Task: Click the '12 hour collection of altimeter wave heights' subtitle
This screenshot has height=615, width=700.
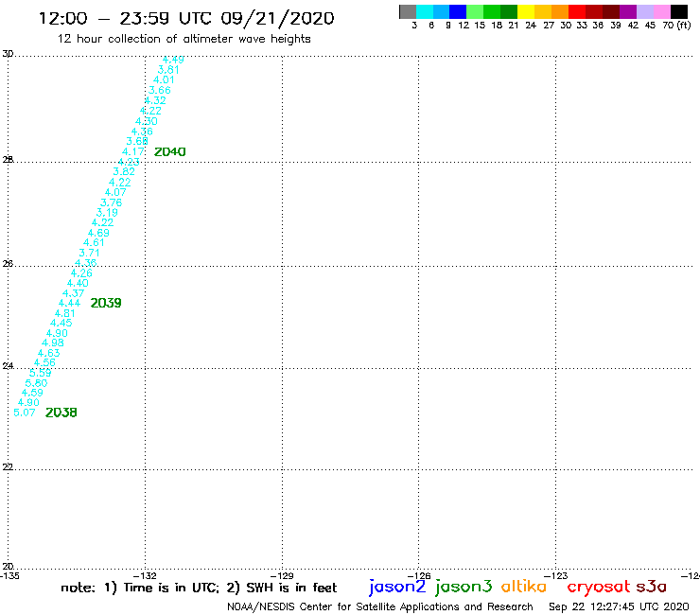Action: 184,39
